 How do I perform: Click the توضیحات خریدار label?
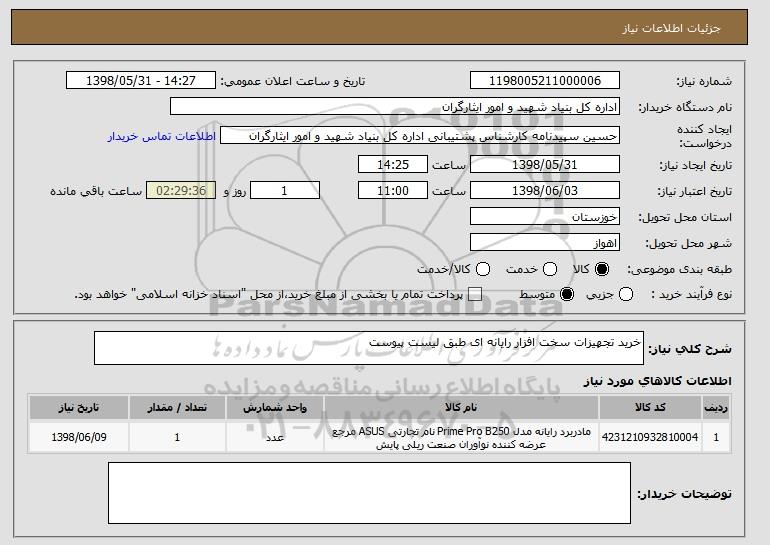pos(685,494)
